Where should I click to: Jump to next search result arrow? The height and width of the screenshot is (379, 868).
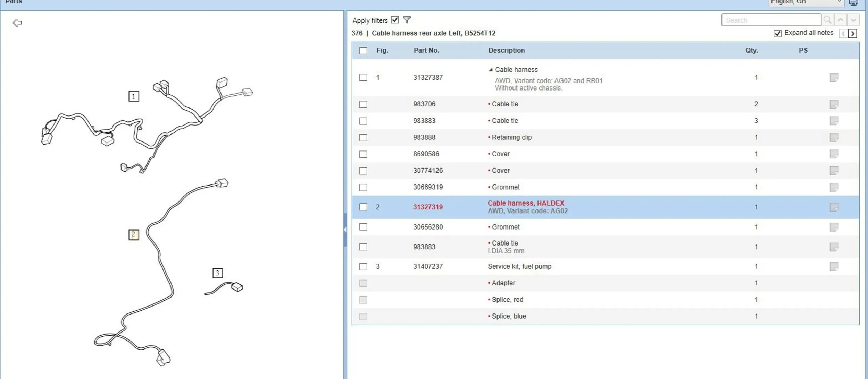853,20
